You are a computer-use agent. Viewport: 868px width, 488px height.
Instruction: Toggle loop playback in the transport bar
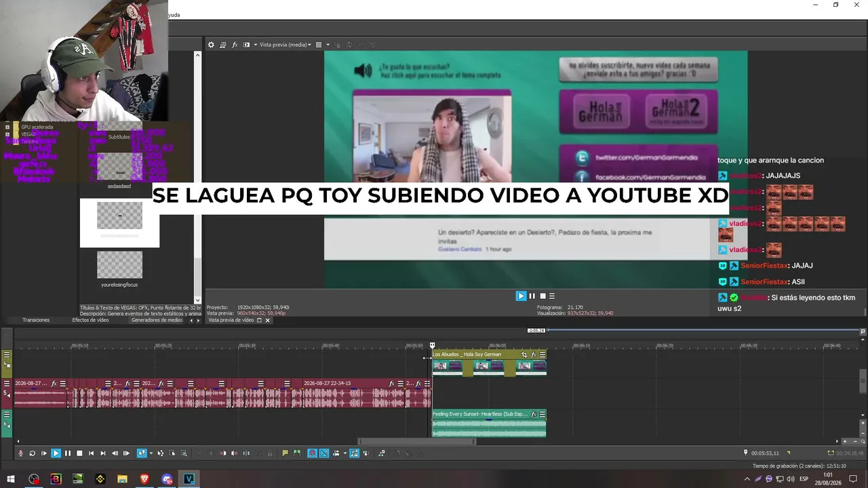[32, 453]
